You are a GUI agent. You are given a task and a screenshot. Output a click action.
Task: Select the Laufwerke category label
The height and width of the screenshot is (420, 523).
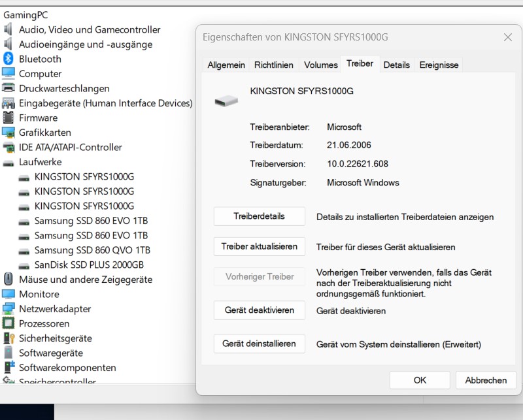pyautogui.click(x=40, y=162)
